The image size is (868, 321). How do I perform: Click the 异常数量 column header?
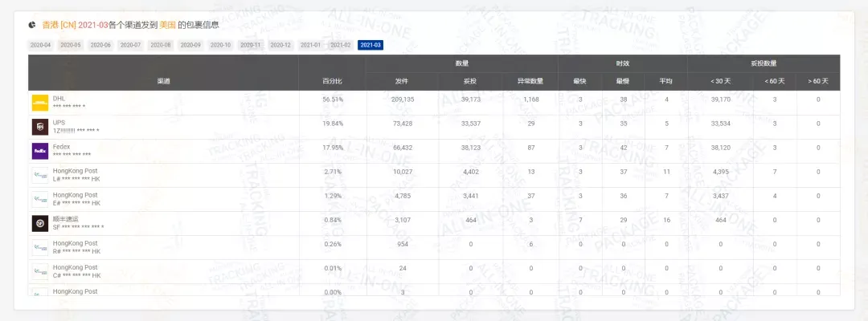[x=530, y=81]
